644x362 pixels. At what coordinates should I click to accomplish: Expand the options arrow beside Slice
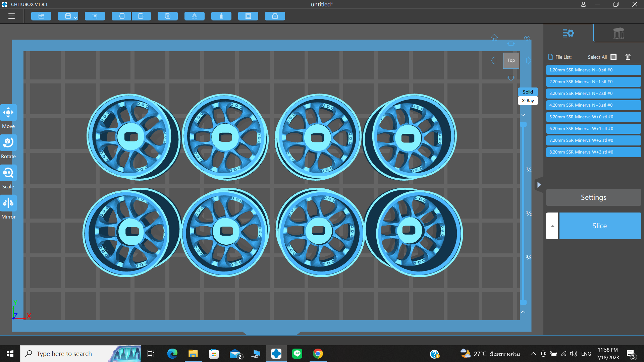click(552, 226)
